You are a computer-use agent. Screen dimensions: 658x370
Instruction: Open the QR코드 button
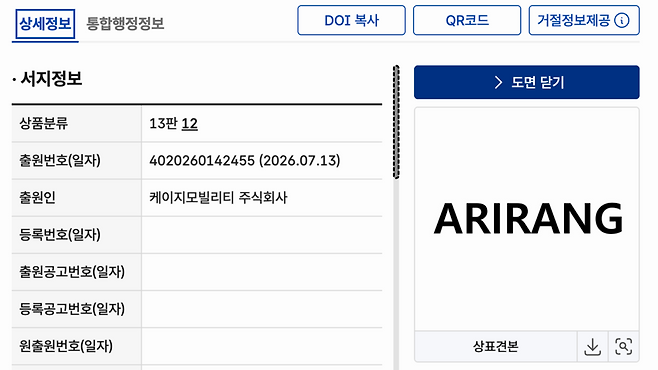pos(467,20)
